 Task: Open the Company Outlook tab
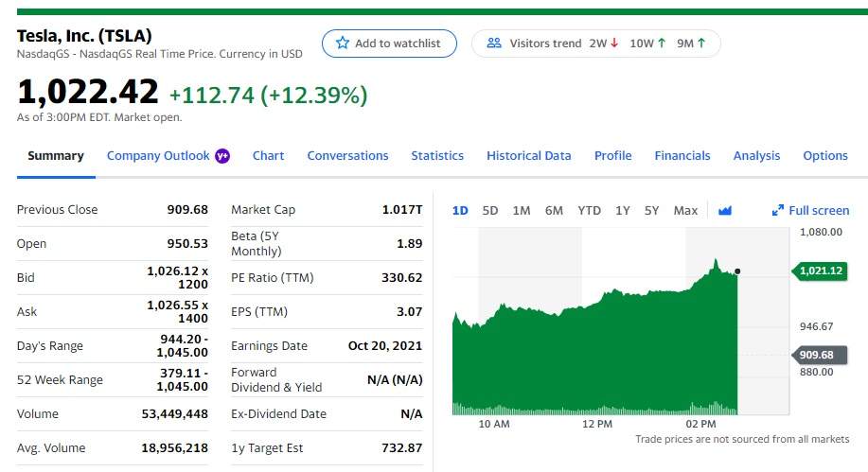158,155
